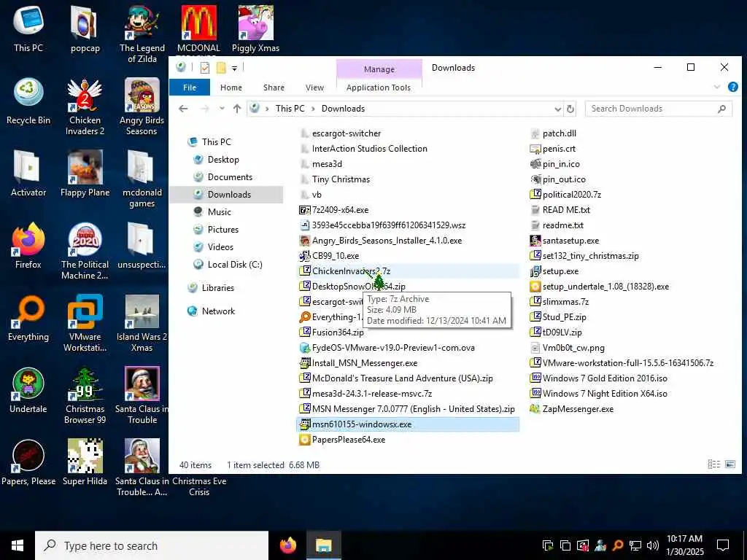
Task: Select Windows 7 Gold Edition 2016.iso
Action: [605, 378]
